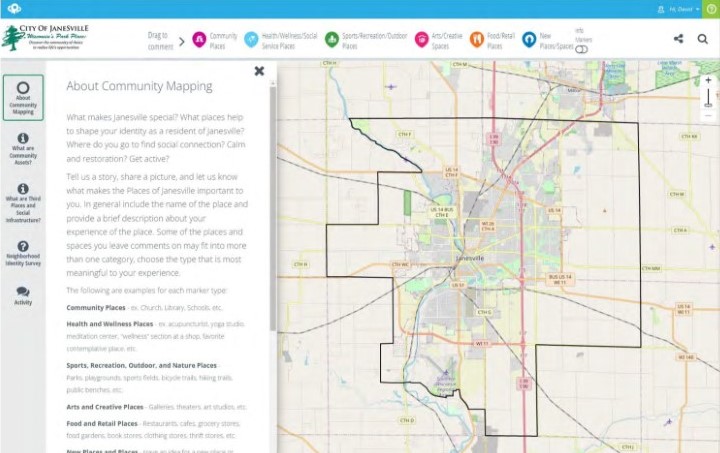Open the Neighborhood Identity Survey tab
The width and height of the screenshot is (720, 453).
coord(23,253)
